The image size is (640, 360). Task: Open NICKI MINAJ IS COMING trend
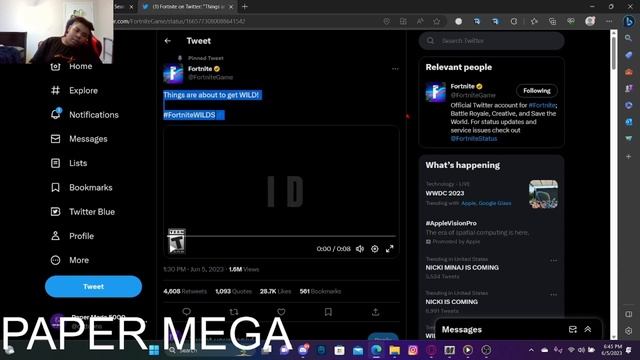[x=462, y=268]
